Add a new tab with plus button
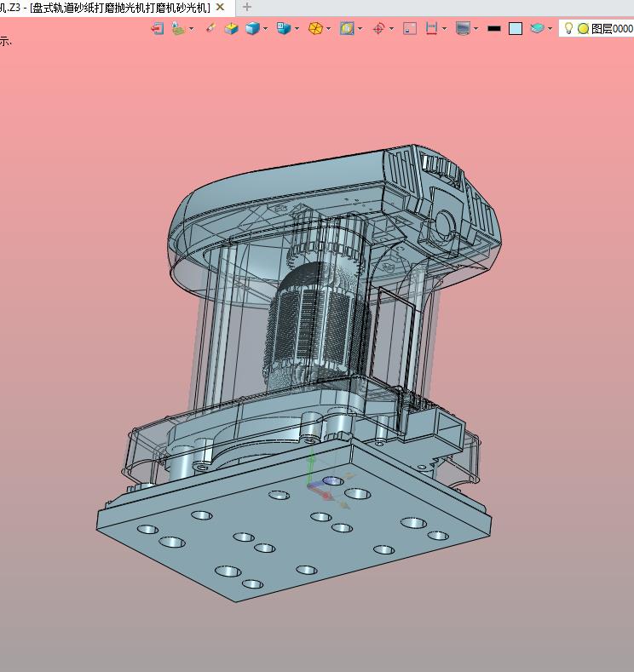 (247, 7)
